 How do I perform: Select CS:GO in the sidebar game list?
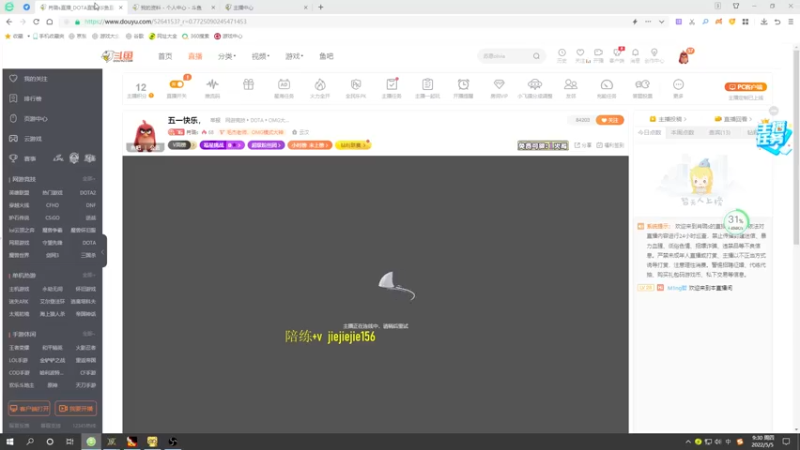53,218
